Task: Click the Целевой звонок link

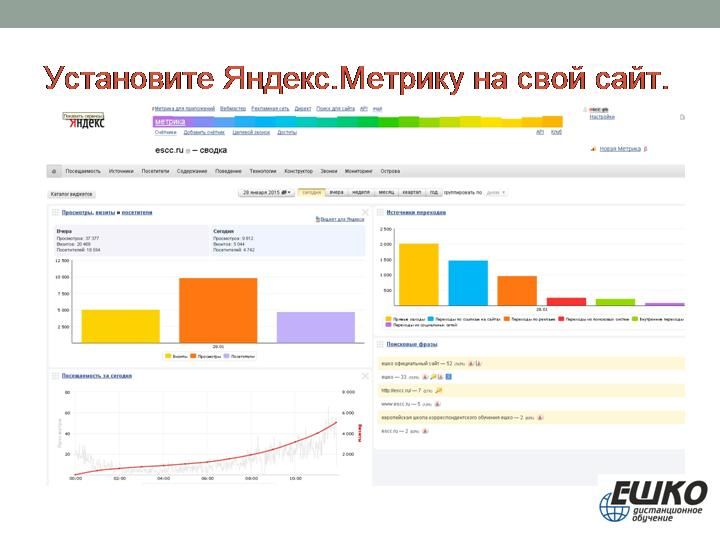Action: pyautogui.click(x=251, y=132)
